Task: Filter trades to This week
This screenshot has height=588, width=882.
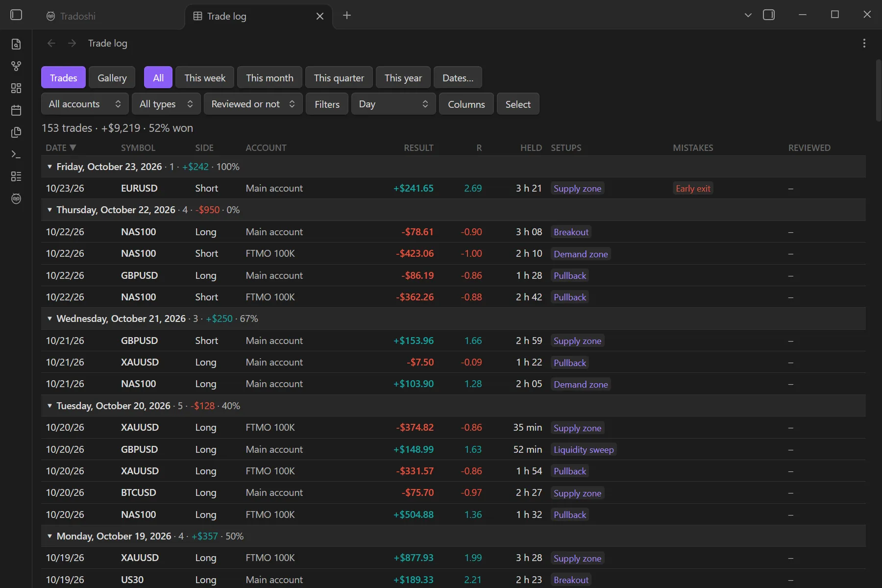Action: [205, 77]
